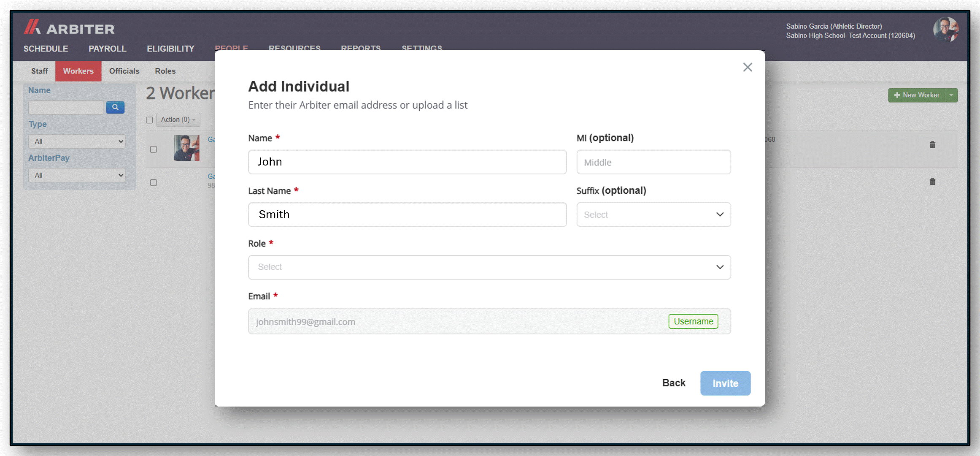Open the Role select dropdown
Viewport: 980px width, 456px height.
pyautogui.click(x=489, y=267)
